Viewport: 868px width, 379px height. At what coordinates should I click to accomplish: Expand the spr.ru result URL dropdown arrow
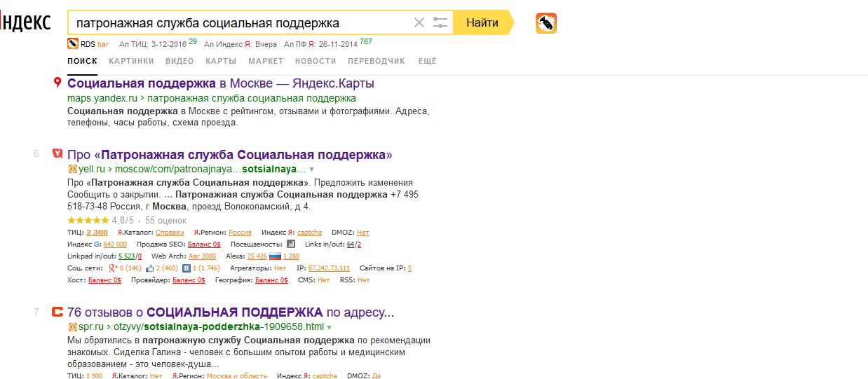point(329,327)
